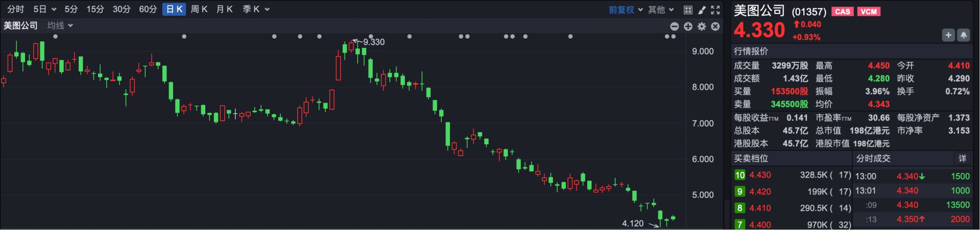Add 美图公司 to watchlist with plus button
980x230 pixels.
click(x=948, y=35)
